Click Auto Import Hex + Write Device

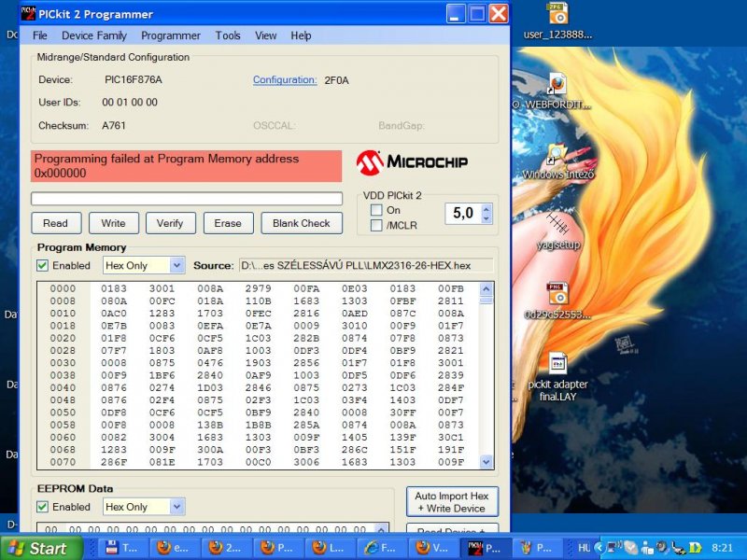pyautogui.click(x=452, y=502)
